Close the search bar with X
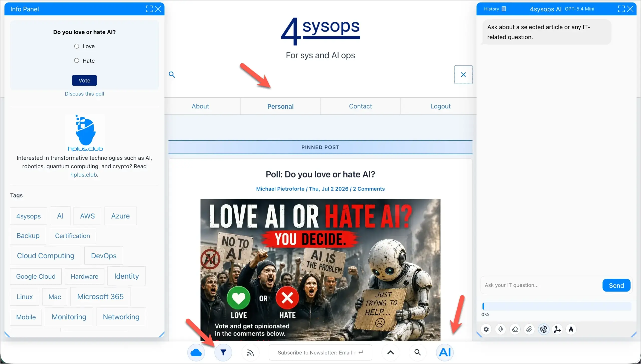Screen dimensions: 641x364 [x=463, y=75]
